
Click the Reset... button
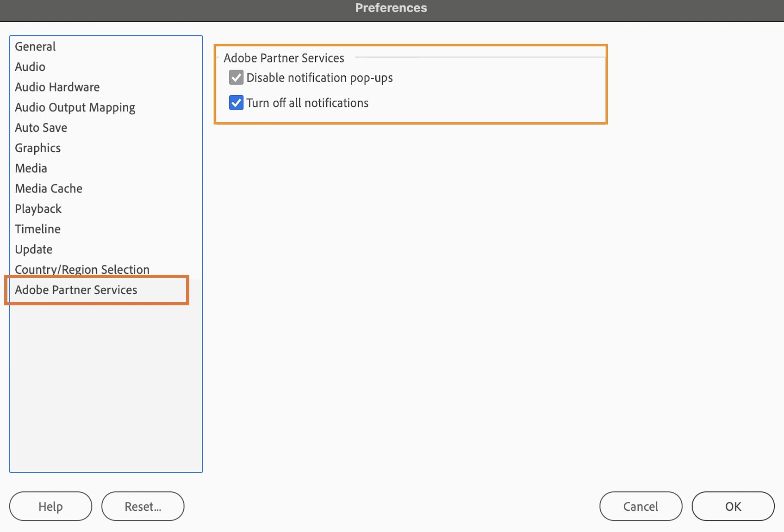coord(143,506)
